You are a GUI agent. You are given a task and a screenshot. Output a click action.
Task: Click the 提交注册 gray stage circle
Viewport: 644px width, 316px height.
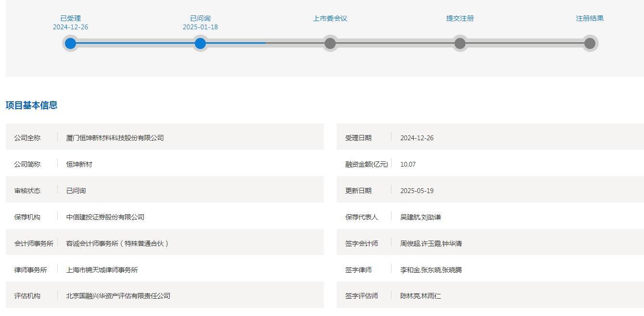click(460, 43)
